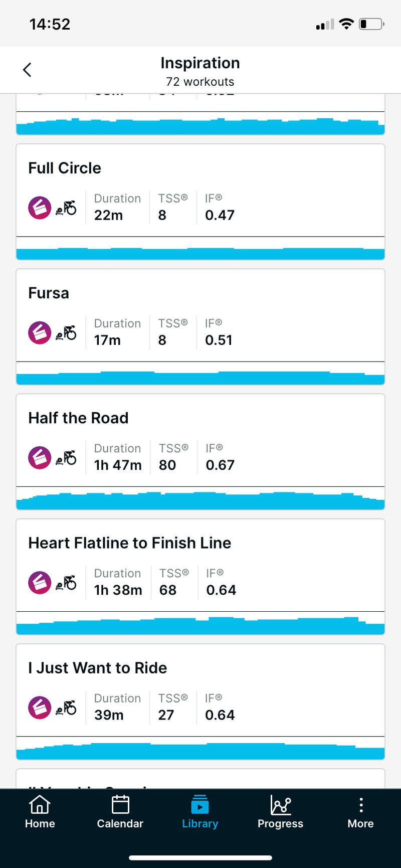The image size is (401, 868).
Task: Open the Progress chart tab
Action: 280,813
